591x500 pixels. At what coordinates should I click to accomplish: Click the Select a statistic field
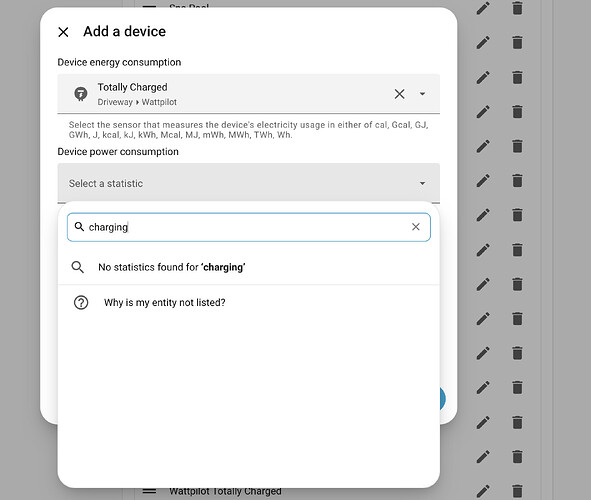click(x=249, y=183)
